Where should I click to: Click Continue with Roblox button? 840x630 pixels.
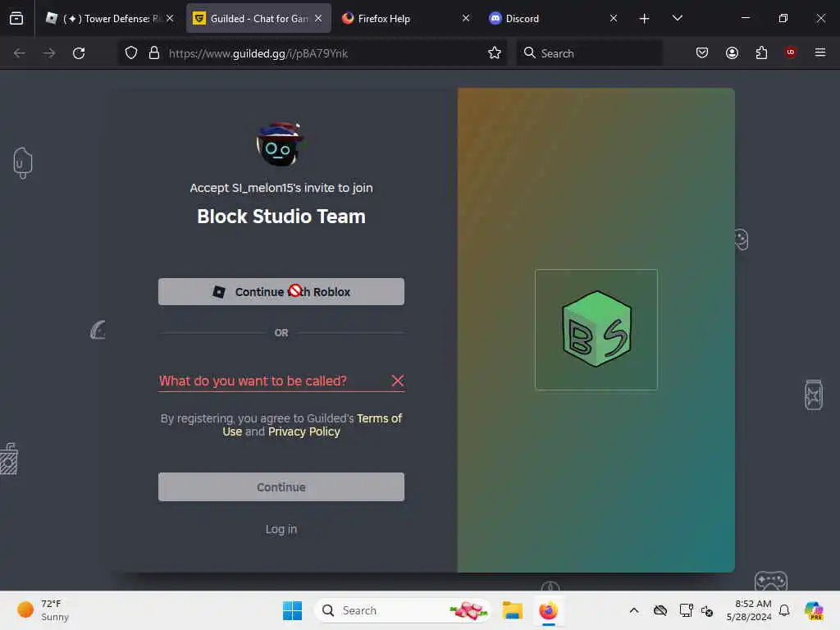click(x=281, y=292)
